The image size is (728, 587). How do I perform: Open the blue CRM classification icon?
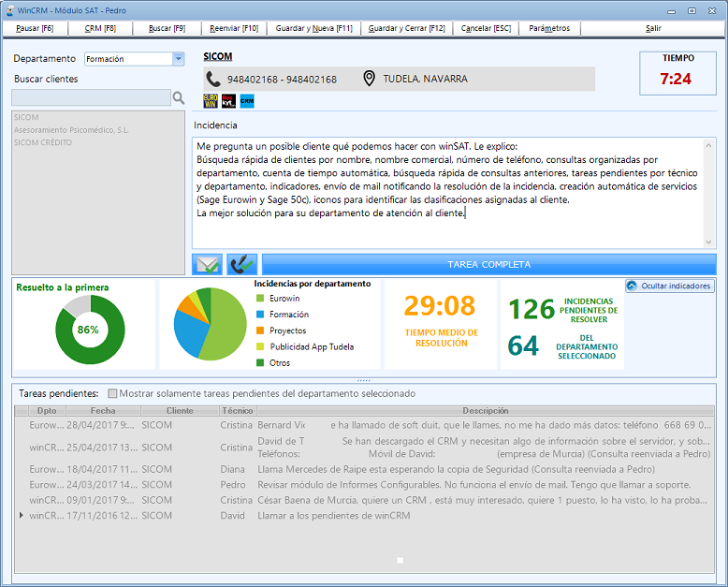(247, 101)
